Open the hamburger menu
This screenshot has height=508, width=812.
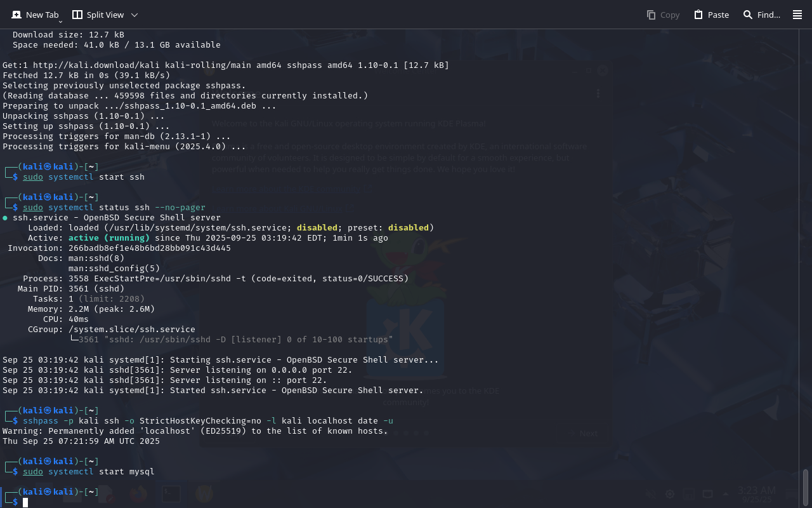click(x=797, y=15)
